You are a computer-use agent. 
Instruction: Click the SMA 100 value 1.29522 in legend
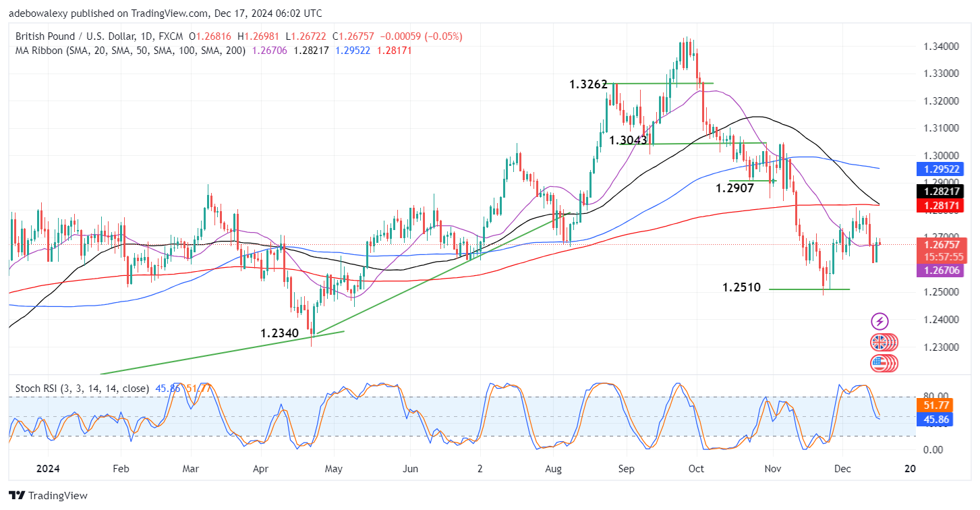click(x=351, y=51)
